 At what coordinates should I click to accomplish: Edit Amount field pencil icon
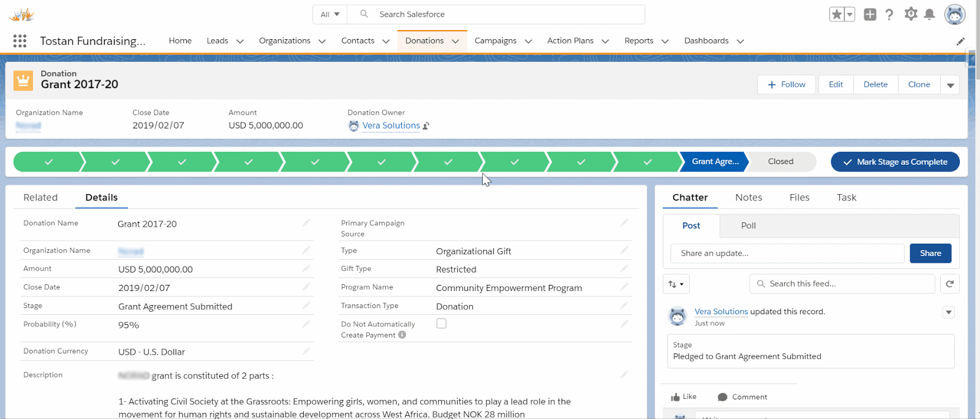click(306, 268)
